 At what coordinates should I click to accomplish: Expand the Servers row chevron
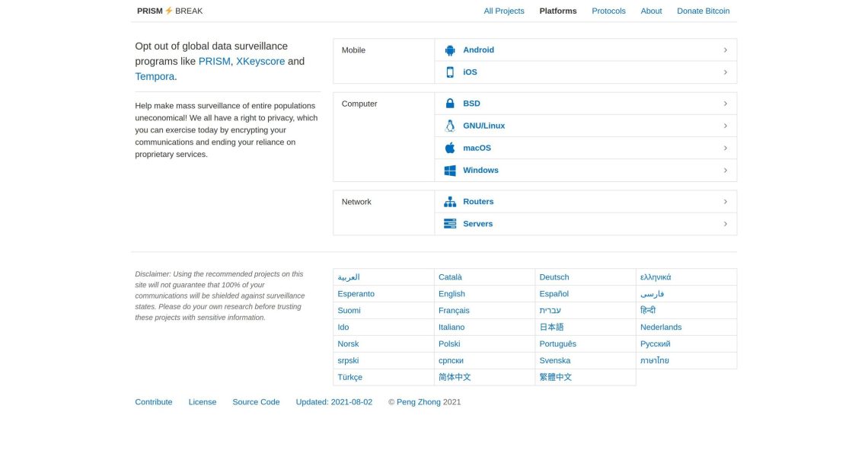click(x=725, y=224)
